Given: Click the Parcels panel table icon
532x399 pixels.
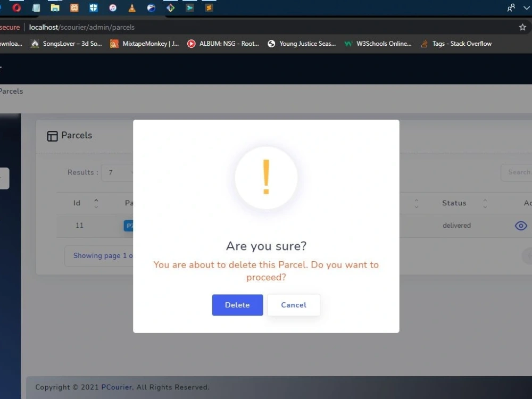Looking at the screenshot, I should pyautogui.click(x=52, y=136).
